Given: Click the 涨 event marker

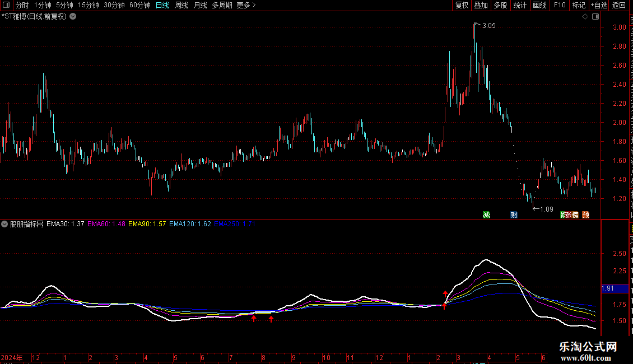Looking at the screenshot, I should pos(569,214).
